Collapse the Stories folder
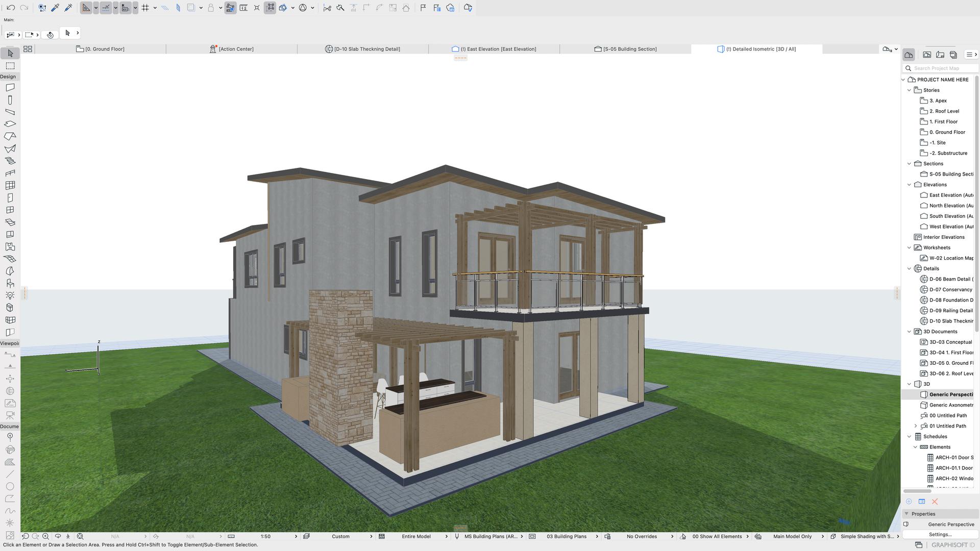Screen dimensions: 980x551 [909, 90]
